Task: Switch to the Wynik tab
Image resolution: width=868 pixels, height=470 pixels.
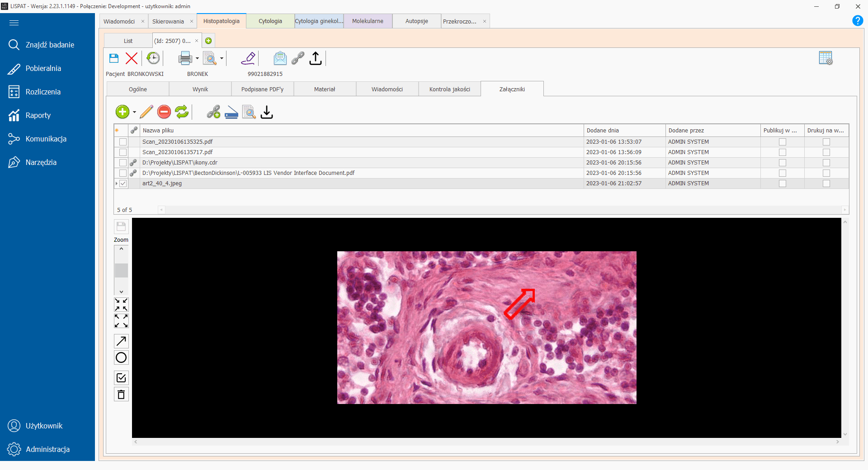Action: click(x=200, y=89)
